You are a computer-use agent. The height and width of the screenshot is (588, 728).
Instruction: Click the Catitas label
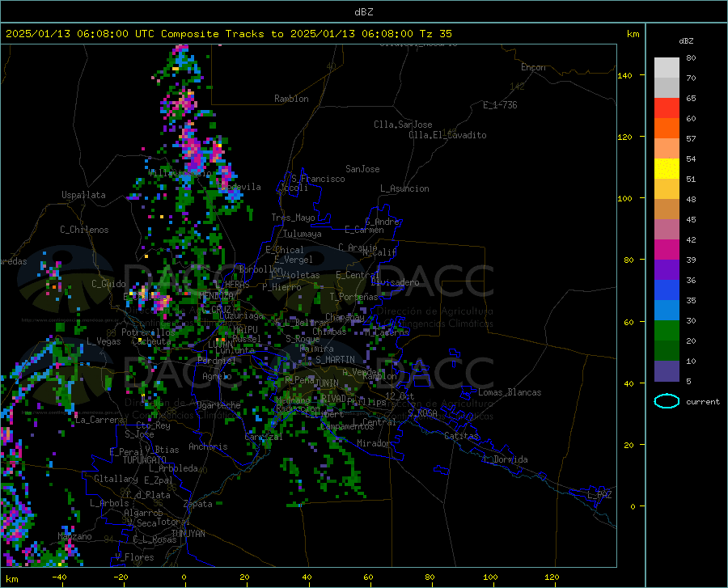point(461,436)
